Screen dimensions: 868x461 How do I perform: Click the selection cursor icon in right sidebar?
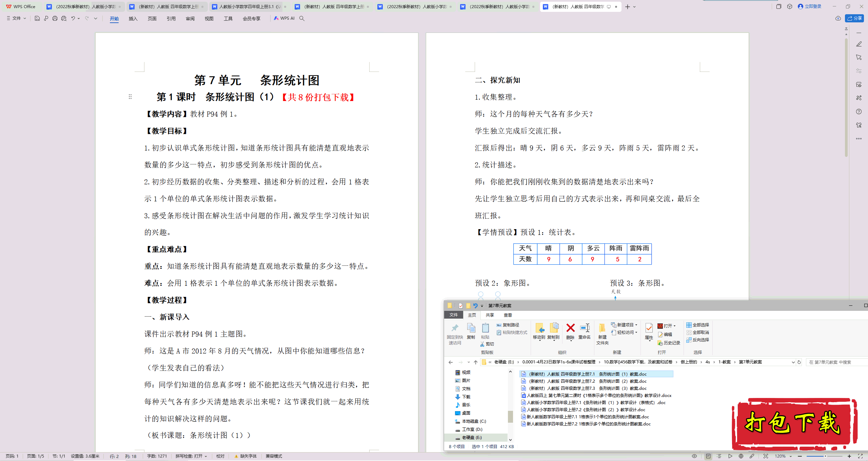859,57
